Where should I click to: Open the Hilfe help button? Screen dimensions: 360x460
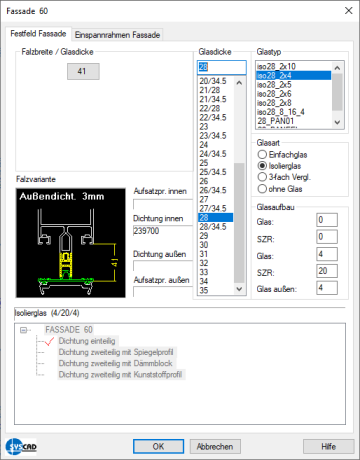point(328,446)
